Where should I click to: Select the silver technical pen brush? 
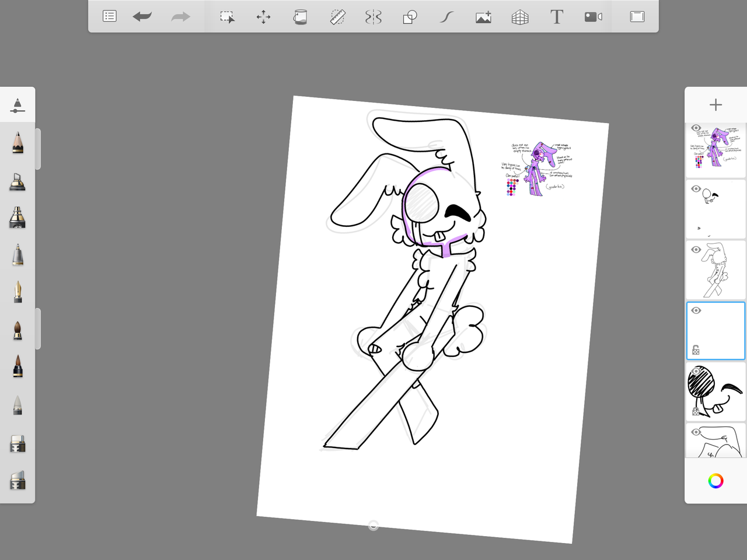(x=18, y=255)
